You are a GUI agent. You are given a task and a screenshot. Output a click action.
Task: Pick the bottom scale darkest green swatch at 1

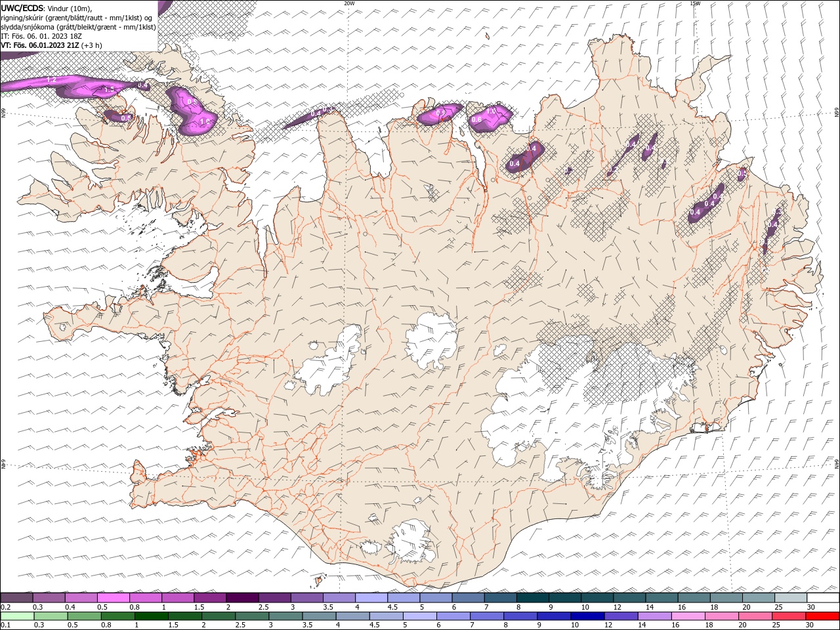click(x=151, y=616)
